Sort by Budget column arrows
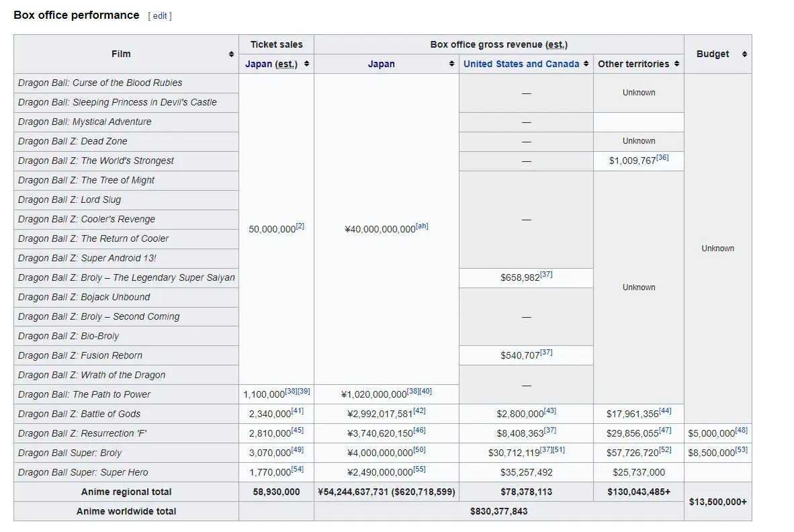This screenshot has height=532, width=794. [x=744, y=54]
